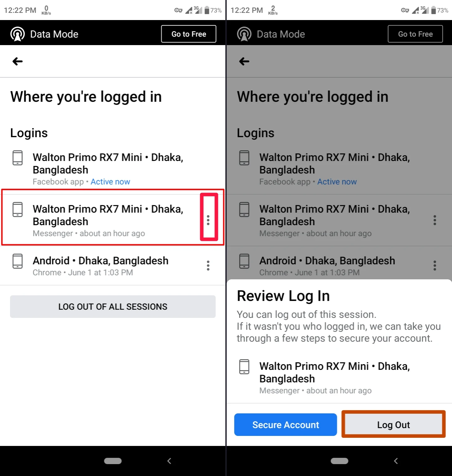Select Facebook app Walton Primo login, left screen
The width and height of the screenshot is (452, 476).
(113, 168)
